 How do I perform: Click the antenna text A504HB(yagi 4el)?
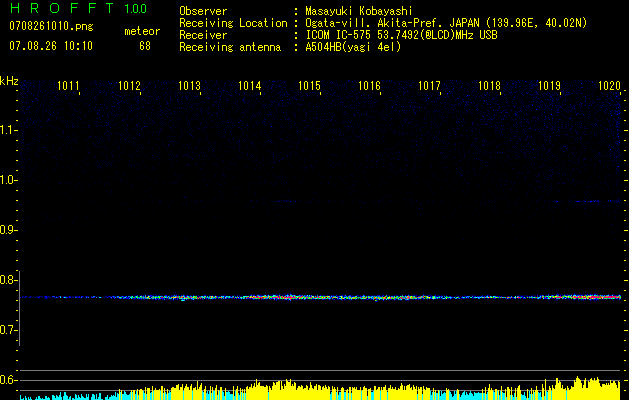pyautogui.click(x=353, y=47)
